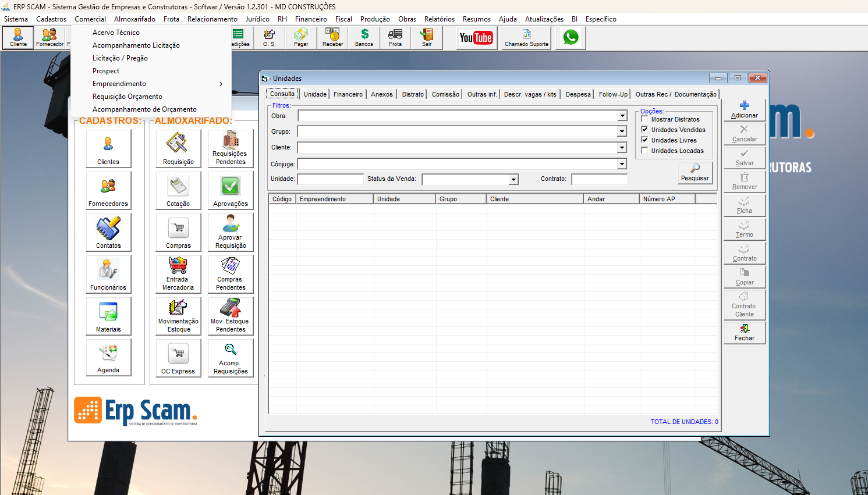Click the O. S. toolbar icon
This screenshot has height=495, width=868.
[270, 38]
